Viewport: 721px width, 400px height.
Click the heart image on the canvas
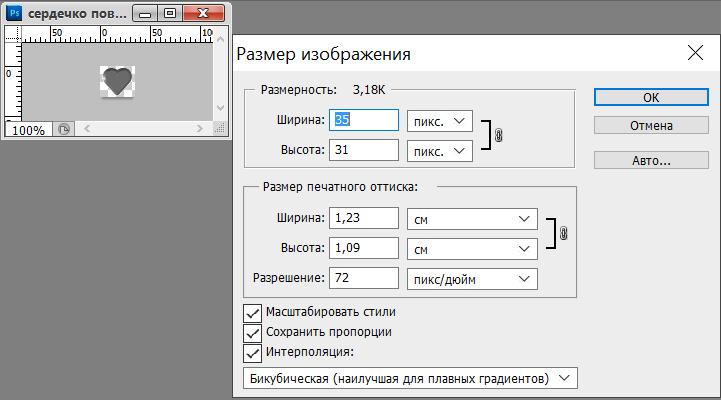(117, 81)
